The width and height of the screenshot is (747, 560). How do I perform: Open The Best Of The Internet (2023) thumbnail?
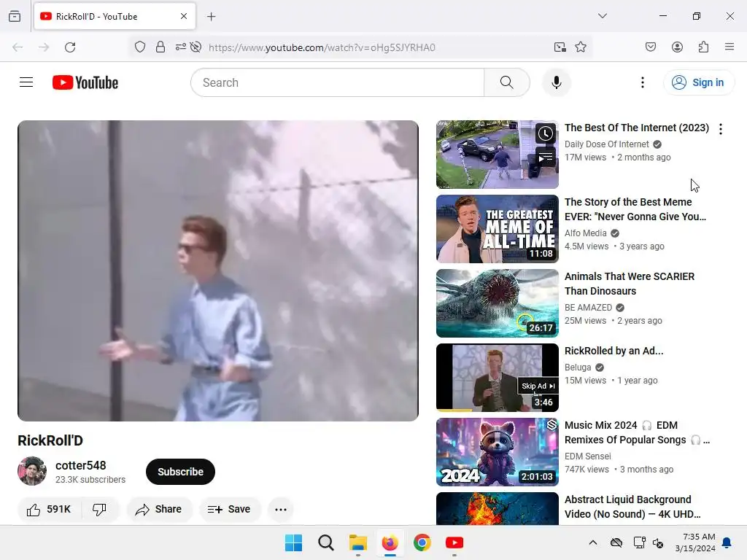pos(498,155)
